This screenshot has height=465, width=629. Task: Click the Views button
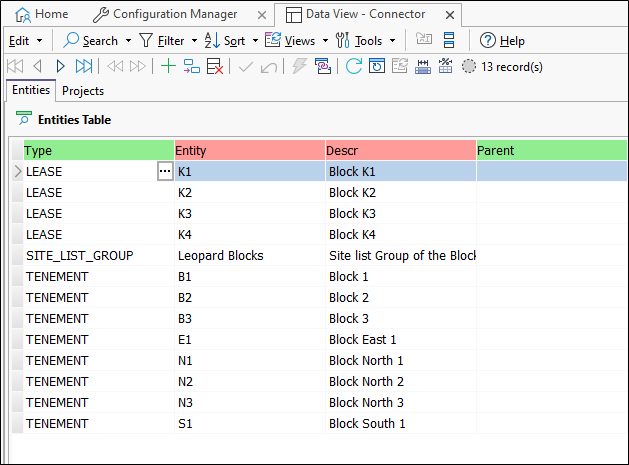[x=290, y=41]
